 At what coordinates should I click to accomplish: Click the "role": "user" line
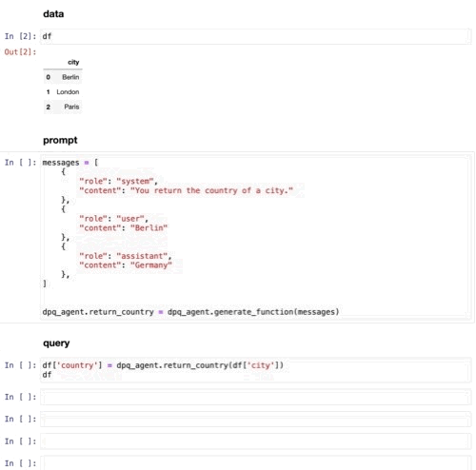[113, 219]
